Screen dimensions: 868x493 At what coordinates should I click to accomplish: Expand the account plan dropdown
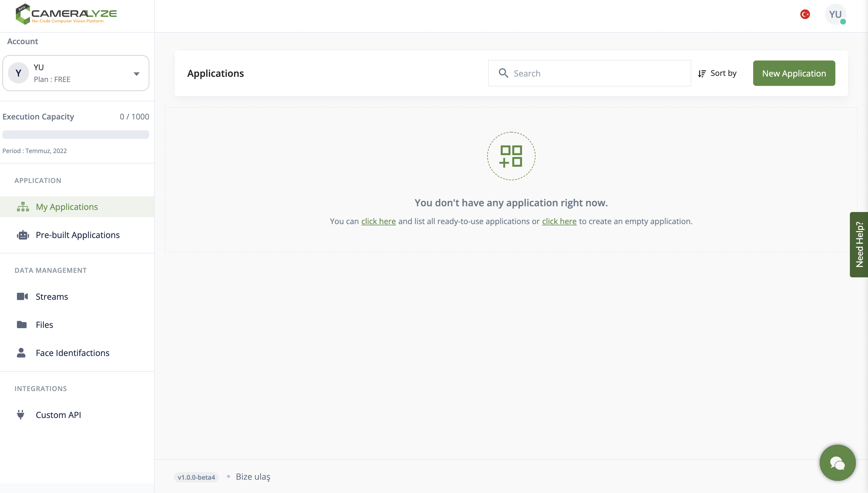137,73
